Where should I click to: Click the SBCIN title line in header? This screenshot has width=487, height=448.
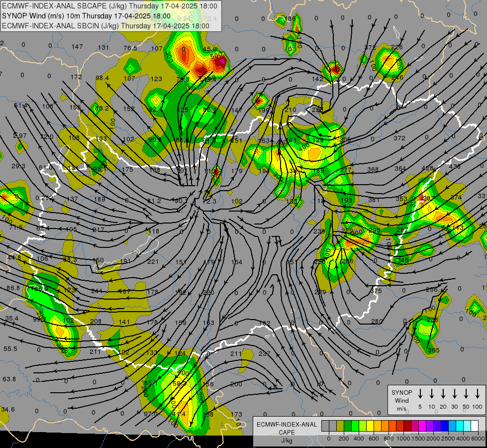click(105, 26)
